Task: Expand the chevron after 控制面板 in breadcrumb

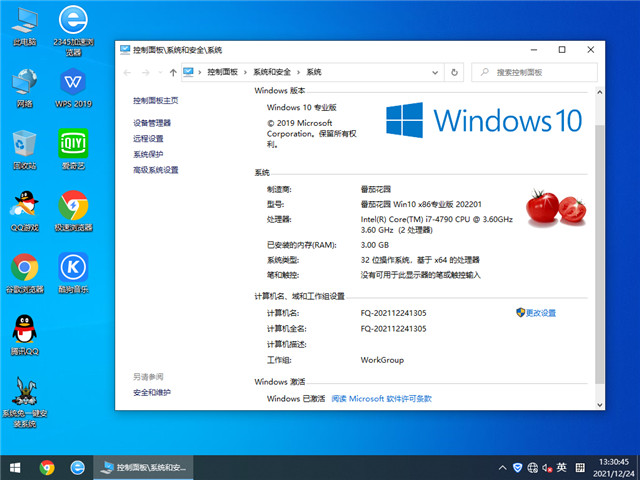Action: (246, 72)
